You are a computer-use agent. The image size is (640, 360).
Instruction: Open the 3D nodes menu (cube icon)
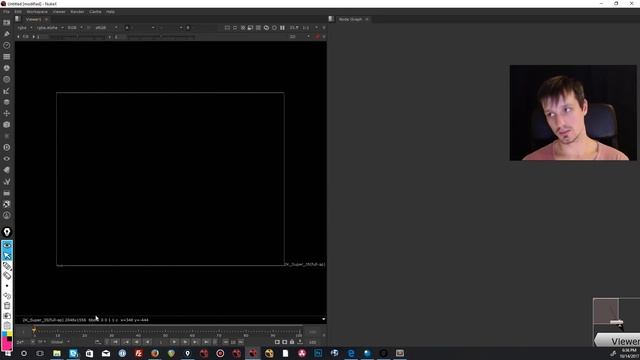7,125
